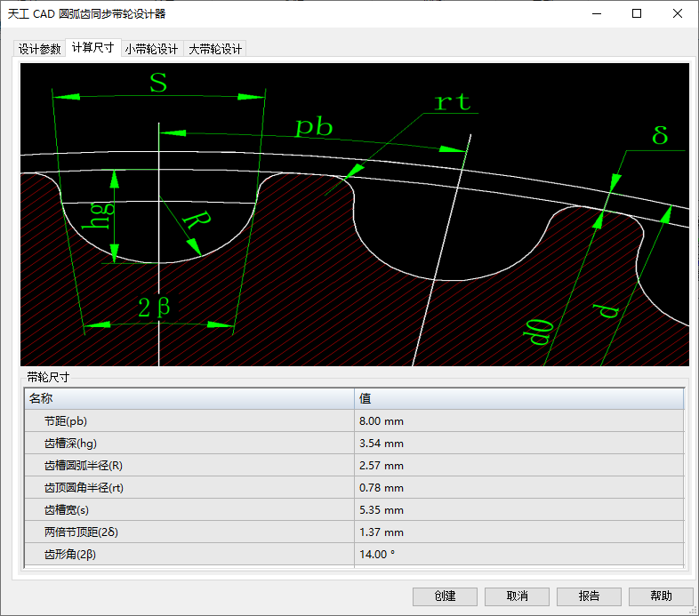Switch to the 设计参数 tab
The image size is (699, 616).
(x=40, y=50)
